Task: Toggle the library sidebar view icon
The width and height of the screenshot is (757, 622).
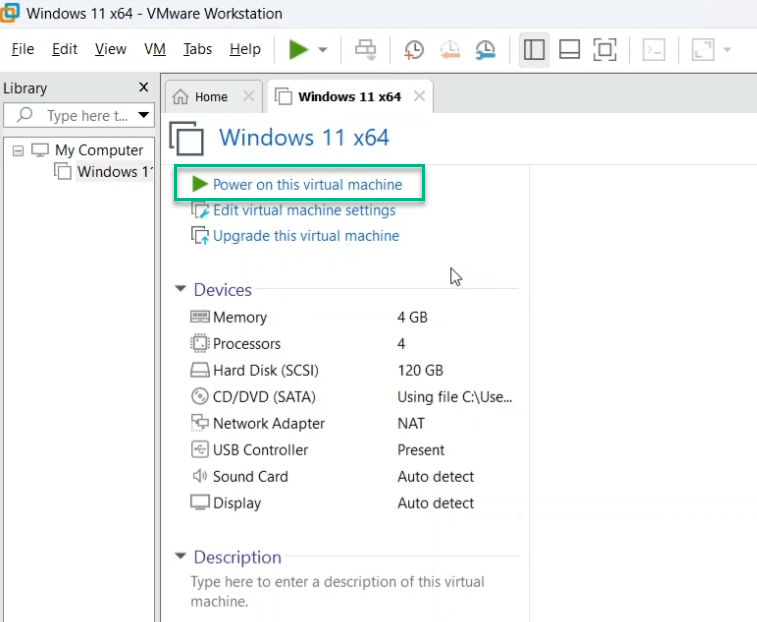Action: click(534, 50)
